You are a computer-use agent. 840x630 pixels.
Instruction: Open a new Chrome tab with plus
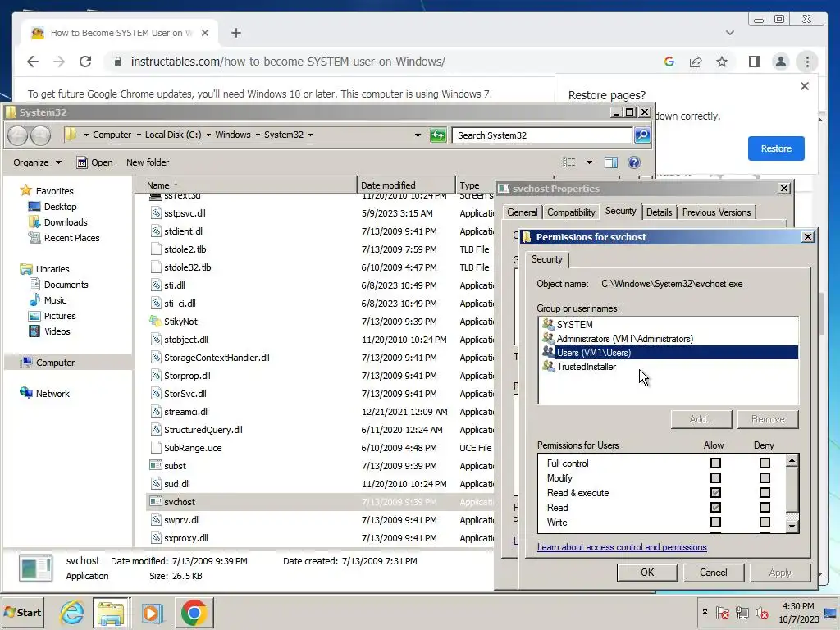235,33
